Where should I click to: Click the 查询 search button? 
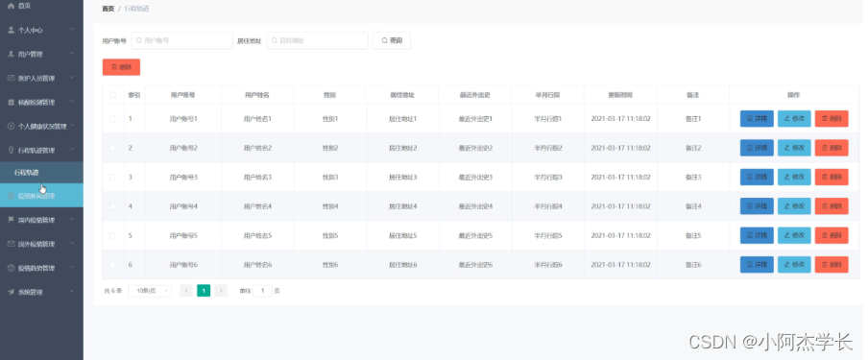pos(392,40)
